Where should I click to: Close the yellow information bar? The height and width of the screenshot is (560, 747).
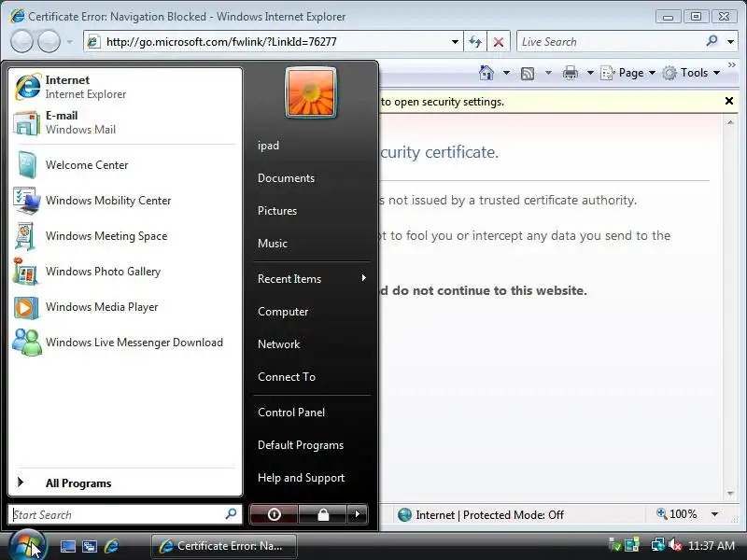(729, 101)
